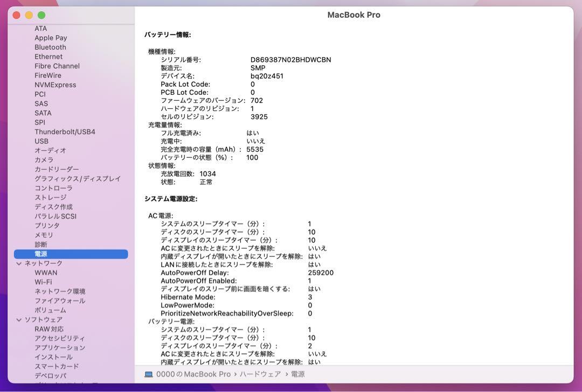Viewport: 582px width, 392px height.
Task: Select SPI in the sidebar
Action: [x=40, y=122]
